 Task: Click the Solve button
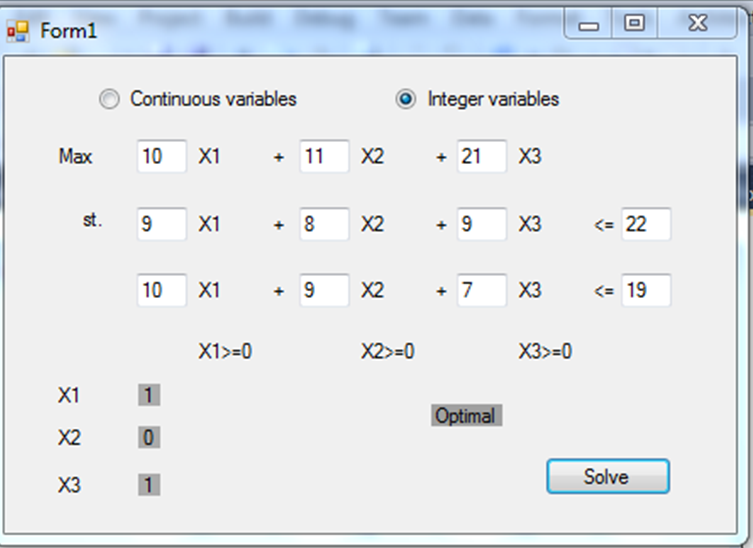click(x=608, y=476)
